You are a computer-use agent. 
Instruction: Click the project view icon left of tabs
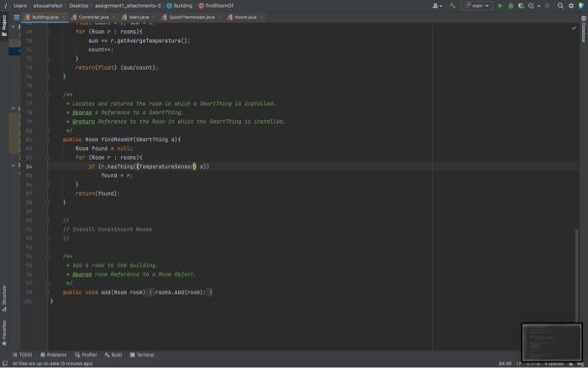[17, 18]
